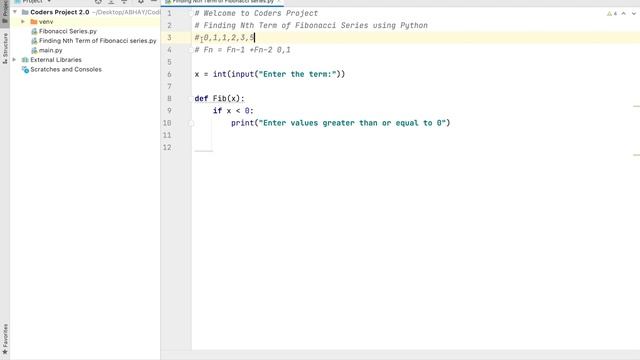640x360 pixels.
Task: Click upper warning stripe mark in right margin
Action: [636, 106]
